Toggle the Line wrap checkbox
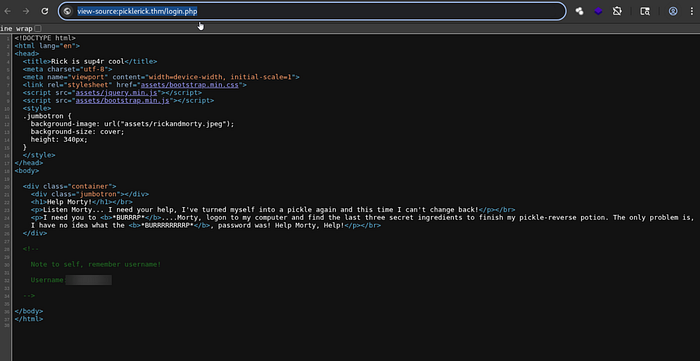The image size is (700, 361). coord(38,29)
